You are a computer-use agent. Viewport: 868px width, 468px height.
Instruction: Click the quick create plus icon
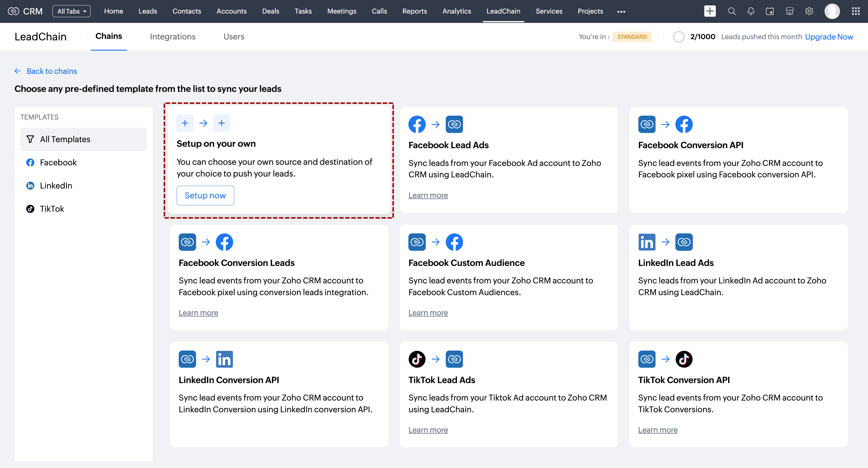point(710,11)
